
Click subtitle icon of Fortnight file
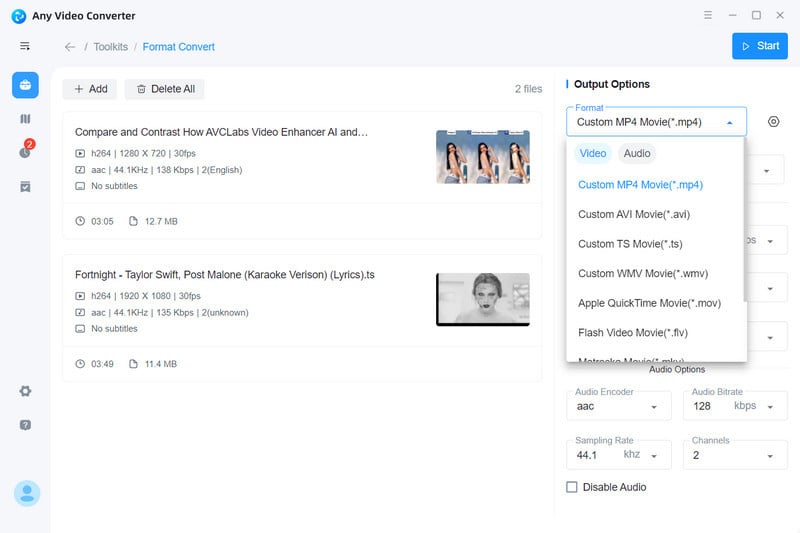pyautogui.click(x=80, y=328)
